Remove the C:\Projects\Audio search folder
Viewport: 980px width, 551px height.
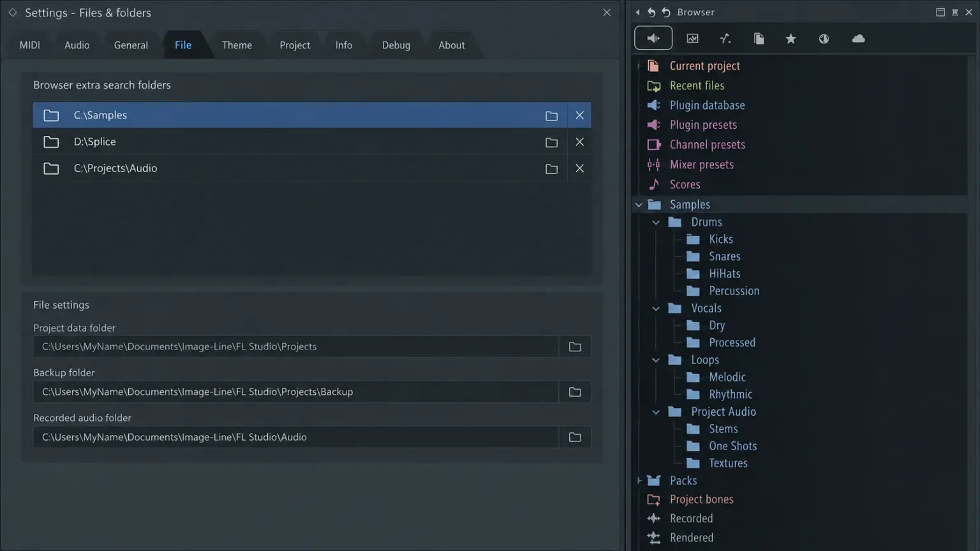point(579,168)
